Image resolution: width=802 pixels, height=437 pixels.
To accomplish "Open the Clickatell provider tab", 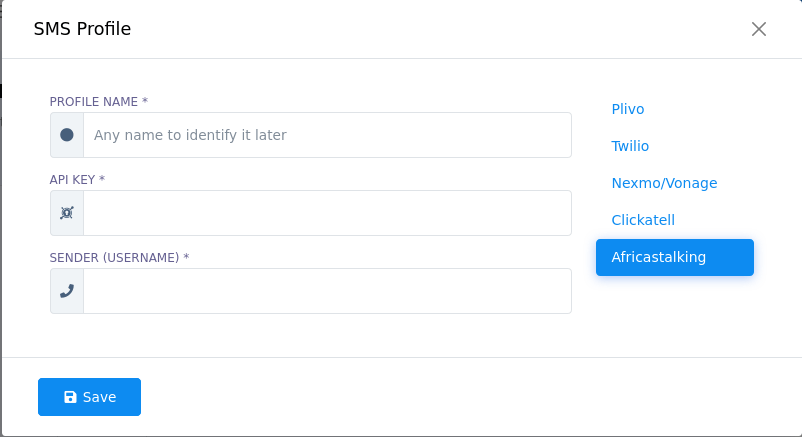I will click(643, 220).
